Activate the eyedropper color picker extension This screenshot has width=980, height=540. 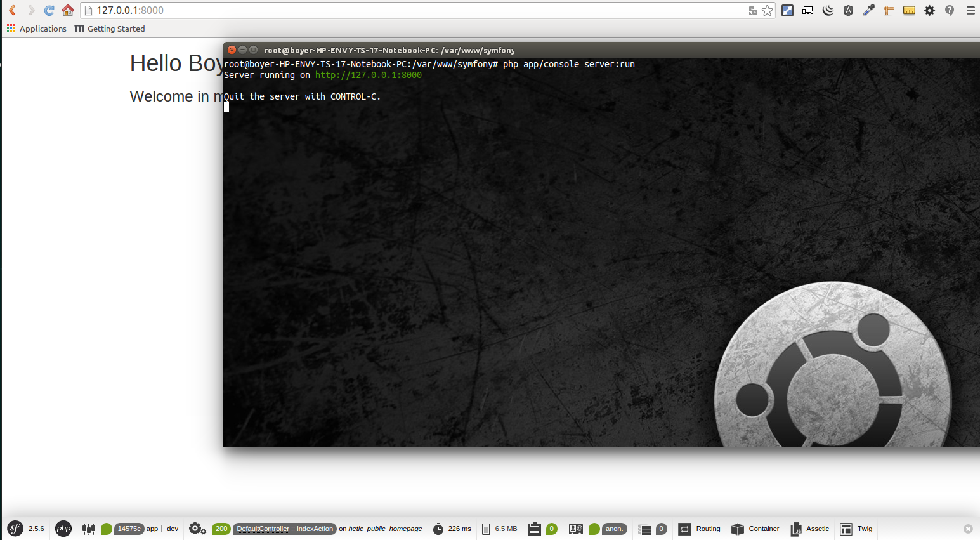pyautogui.click(x=868, y=10)
